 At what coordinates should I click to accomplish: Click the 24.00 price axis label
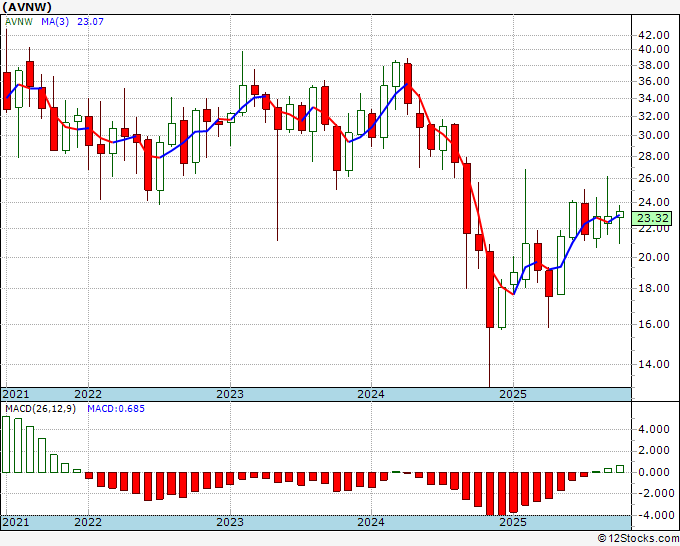[654, 202]
